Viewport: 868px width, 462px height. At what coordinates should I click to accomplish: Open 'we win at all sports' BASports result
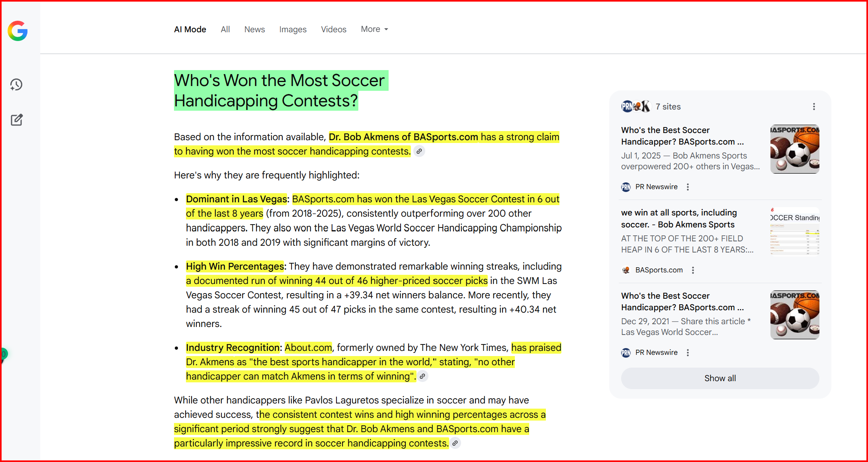coord(678,218)
